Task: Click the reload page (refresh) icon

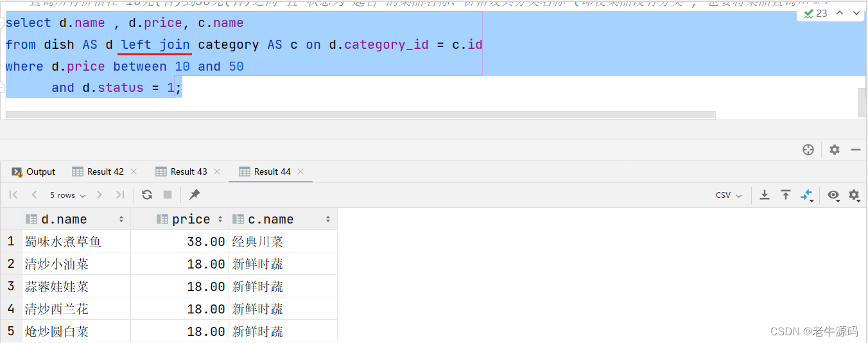Action: pyautogui.click(x=147, y=195)
